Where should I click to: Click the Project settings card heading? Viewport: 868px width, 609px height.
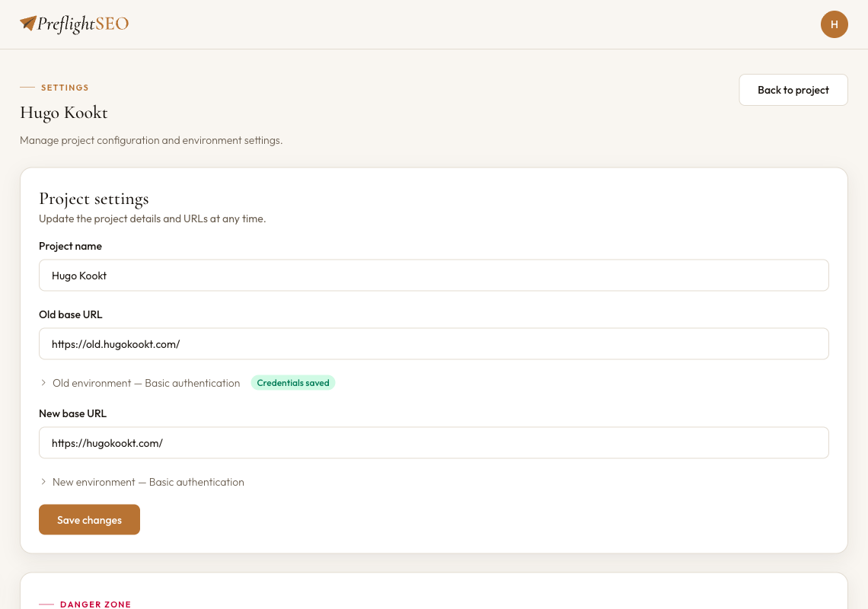click(94, 199)
